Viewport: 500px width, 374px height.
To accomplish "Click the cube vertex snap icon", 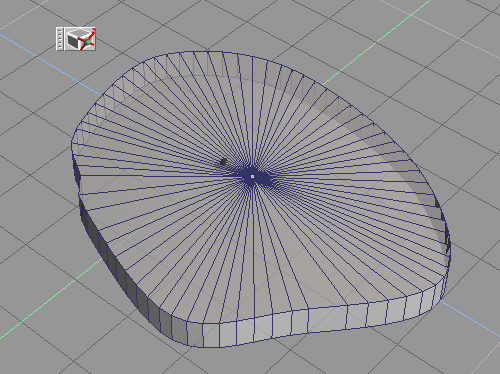I will coord(80,39).
